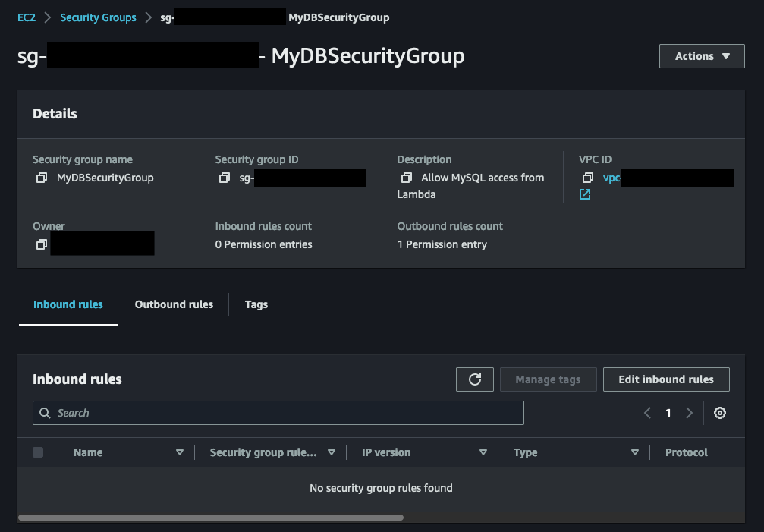Image resolution: width=764 pixels, height=532 pixels.
Task: Copy the VPC ID value
Action: (x=588, y=178)
